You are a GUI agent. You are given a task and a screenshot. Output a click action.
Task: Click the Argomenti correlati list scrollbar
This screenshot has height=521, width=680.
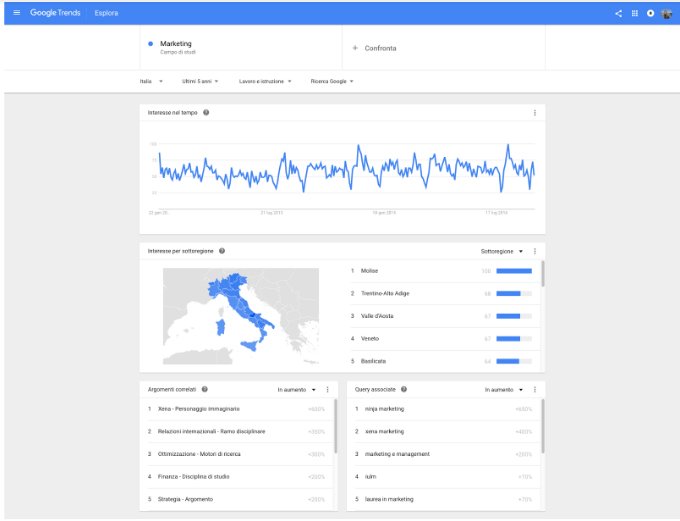[x=335, y=426]
